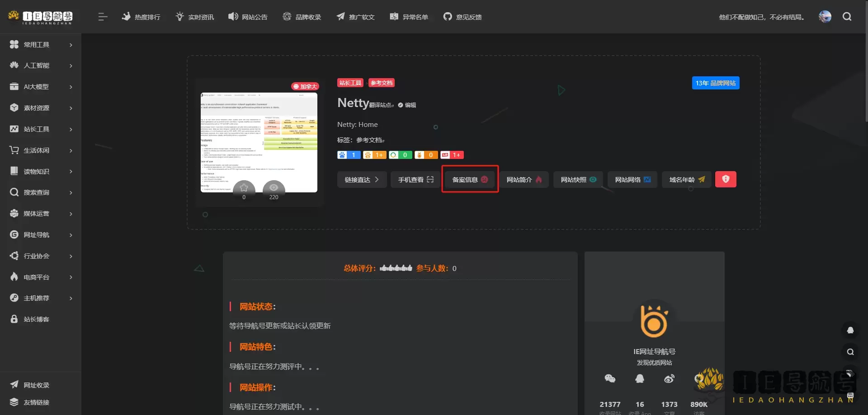The image size is (868, 415).
Task: Click the red shield toggle beside 域名年龄
Action: (x=726, y=179)
